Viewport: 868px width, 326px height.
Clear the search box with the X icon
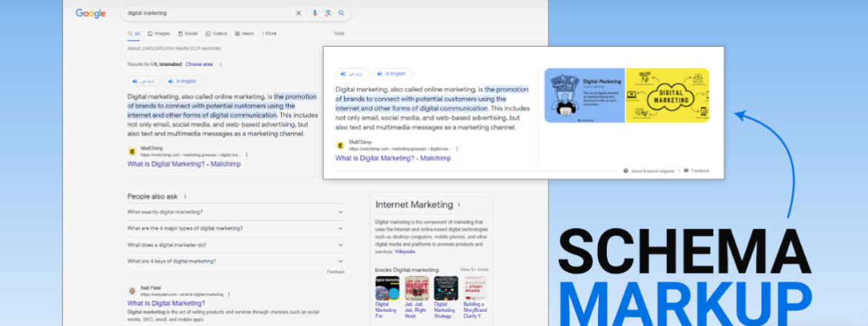click(x=298, y=13)
